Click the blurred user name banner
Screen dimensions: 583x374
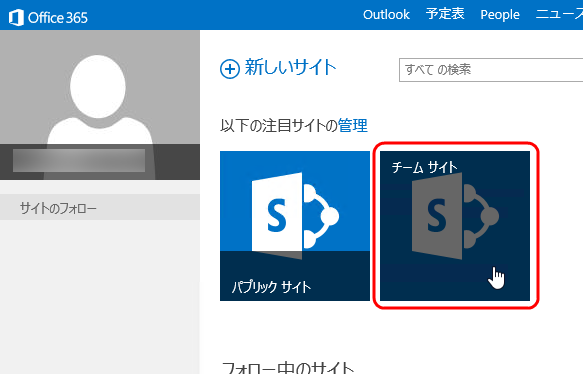click(79, 161)
